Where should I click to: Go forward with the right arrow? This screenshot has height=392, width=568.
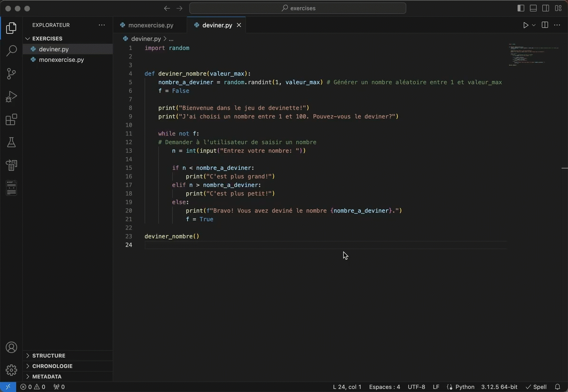point(179,8)
